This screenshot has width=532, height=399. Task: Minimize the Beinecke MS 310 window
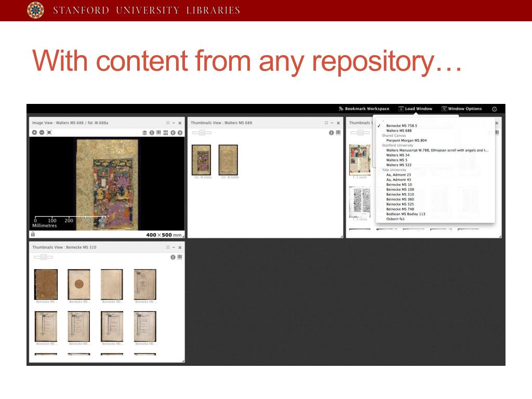pyautogui.click(x=174, y=247)
